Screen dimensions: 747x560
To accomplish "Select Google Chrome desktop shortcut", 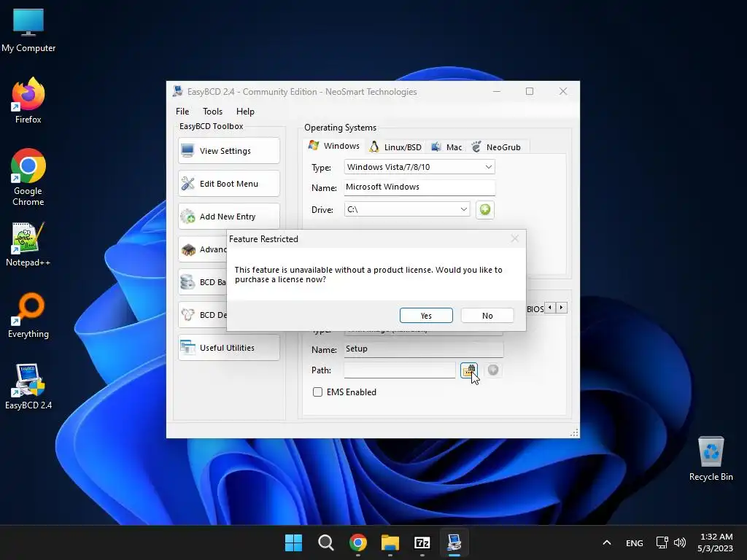I will (x=28, y=177).
